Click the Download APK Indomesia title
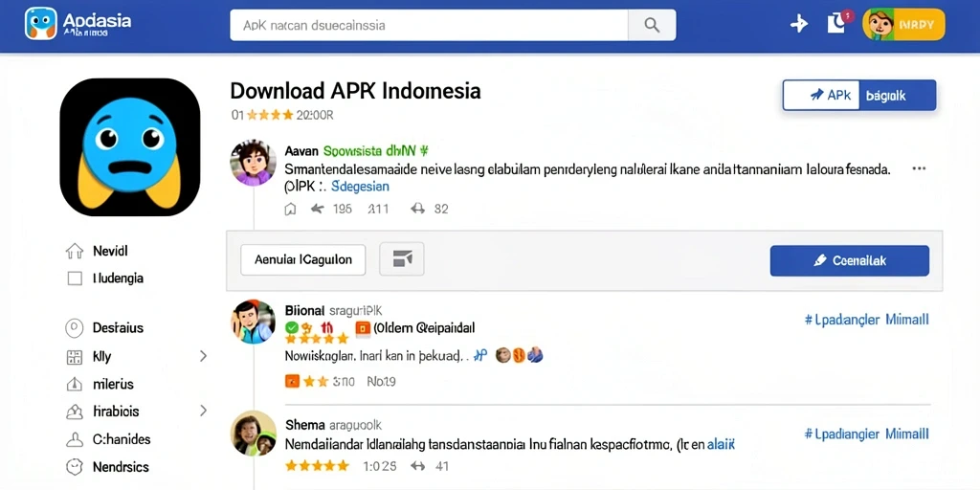The image size is (980, 490). (x=356, y=91)
